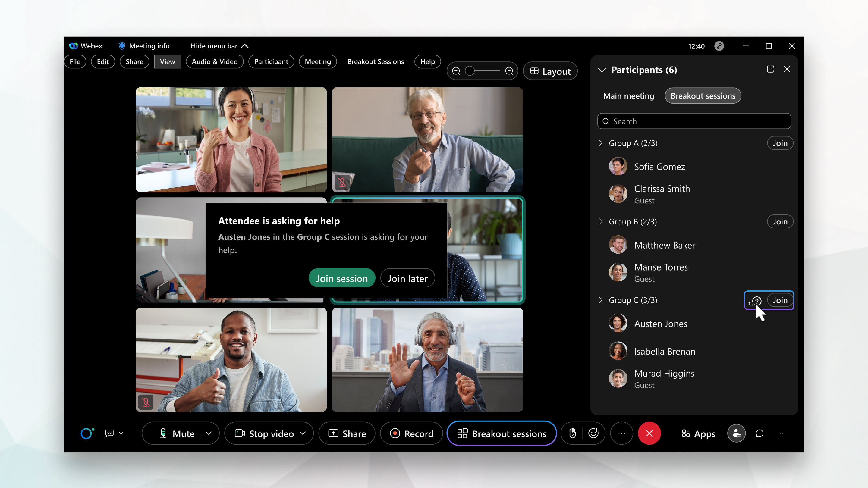Click the Chat messages icon
Screen dimensions: 868x488
[759, 433]
